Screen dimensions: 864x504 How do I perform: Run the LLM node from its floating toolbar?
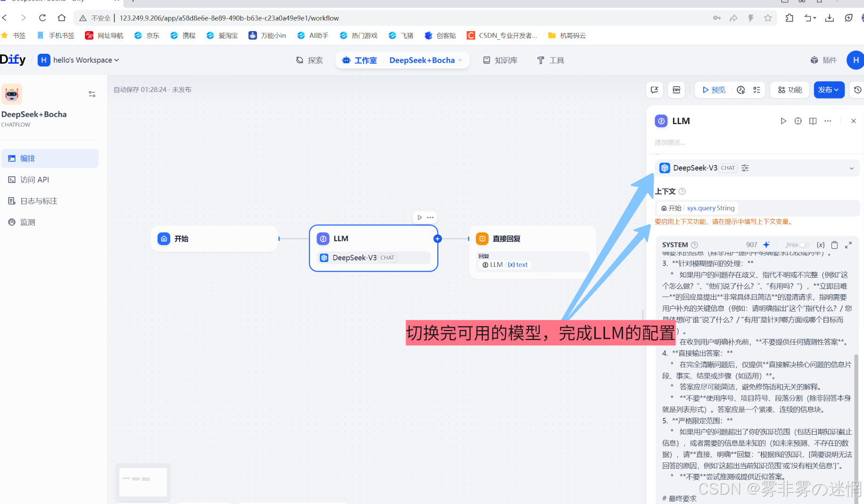tap(420, 217)
